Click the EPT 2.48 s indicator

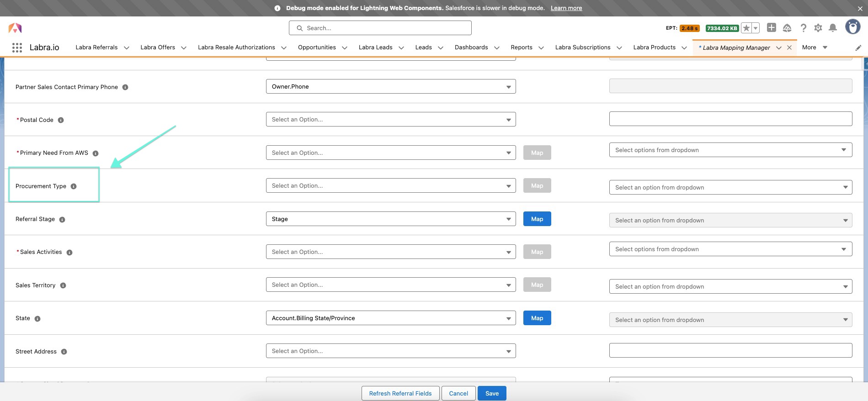point(689,28)
